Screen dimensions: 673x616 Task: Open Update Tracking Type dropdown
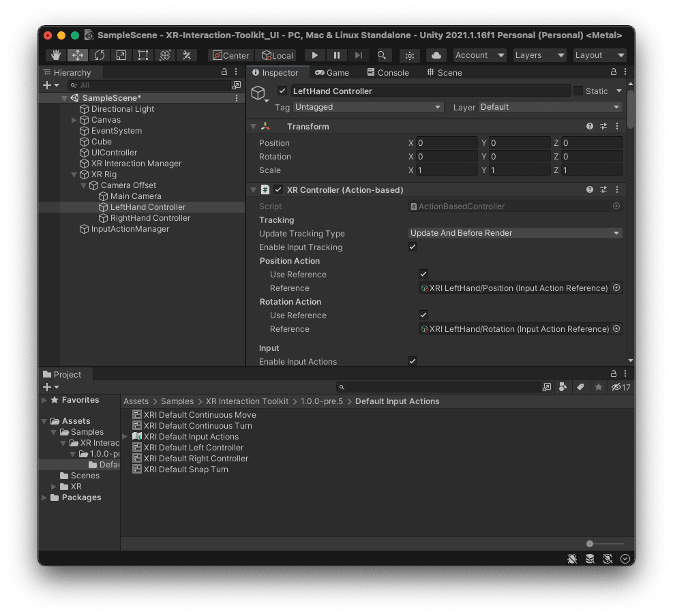[x=515, y=233]
